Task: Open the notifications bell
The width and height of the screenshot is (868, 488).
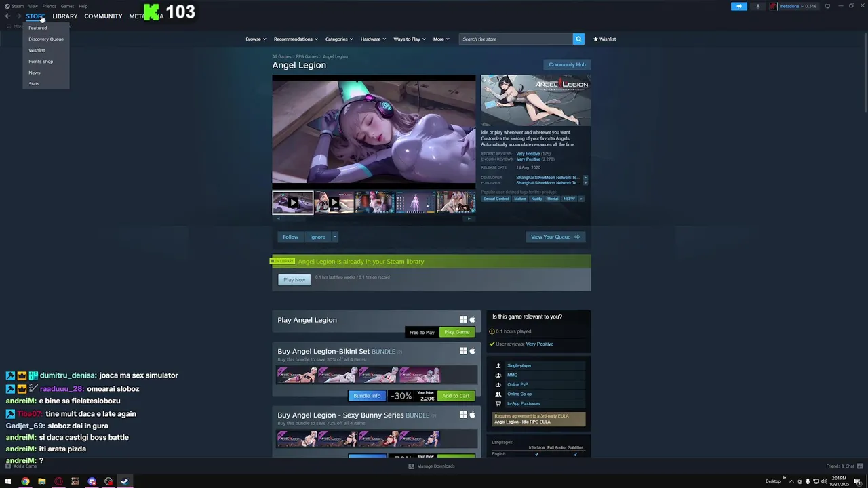Action: [758, 6]
